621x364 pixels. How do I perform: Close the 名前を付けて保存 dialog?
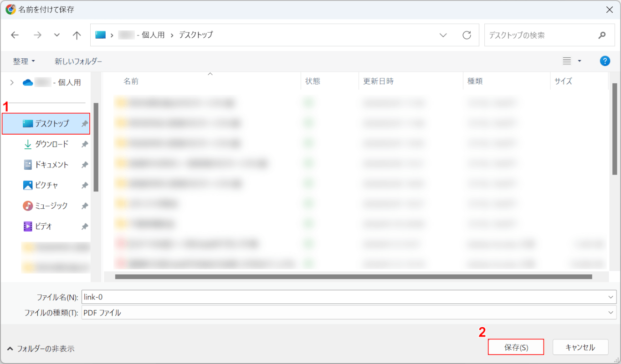coord(609,10)
